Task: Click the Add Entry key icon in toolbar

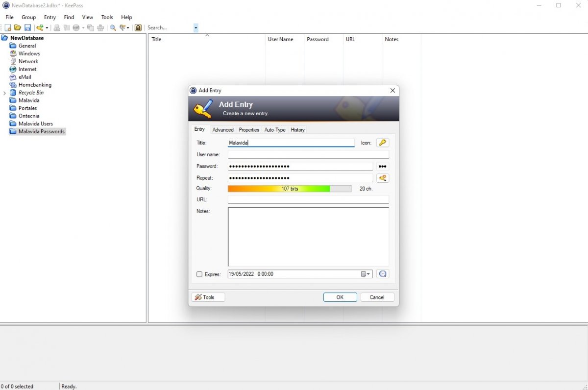Action: point(40,28)
